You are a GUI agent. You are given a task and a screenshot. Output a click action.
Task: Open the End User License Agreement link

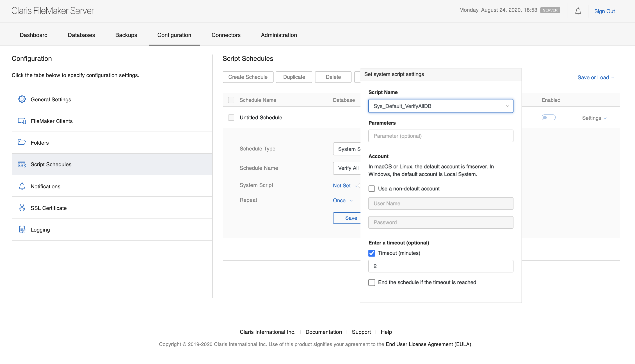[428, 344]
